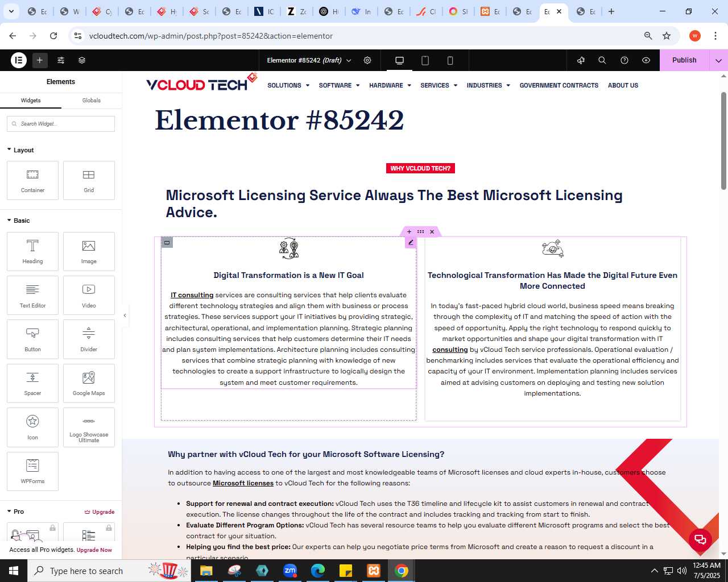Select the Button widget

point(32,339)
